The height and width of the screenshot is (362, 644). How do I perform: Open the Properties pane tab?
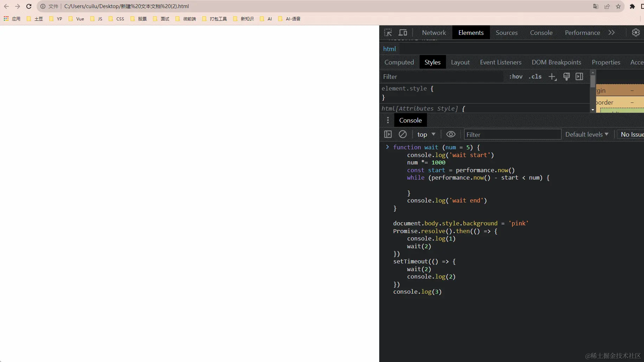coord(606,62)
